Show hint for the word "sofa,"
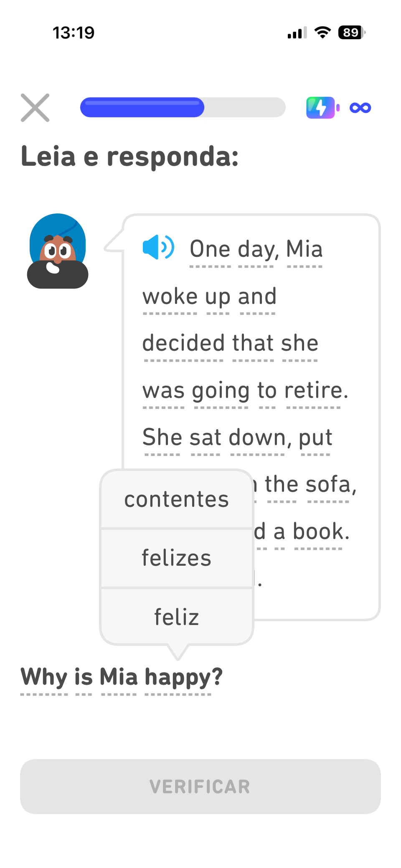This screenshot has height=868, width=401. tap(331, 485)
